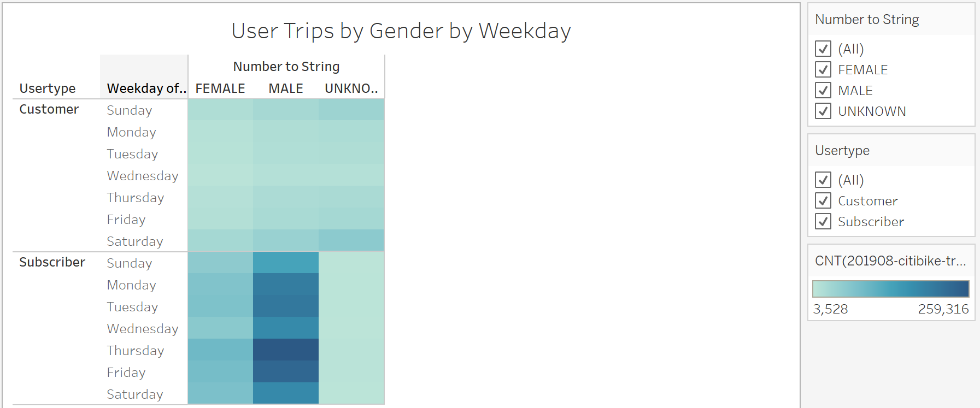Image resolution: width=980 pixels, height=408 pixels.
Task: Click the Thursday label under Subscriber
Action: pyautogui.click(x=135, y=350)
